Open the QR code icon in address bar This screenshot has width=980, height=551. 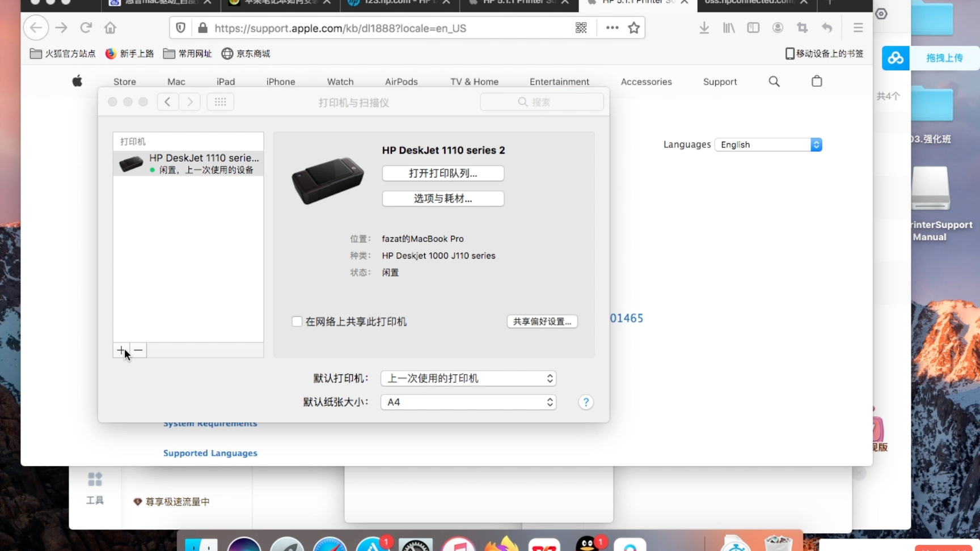pos(581,28)
